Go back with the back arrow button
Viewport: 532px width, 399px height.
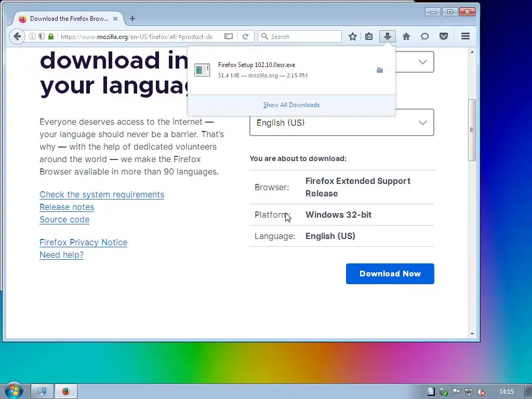tap(17, 36)
